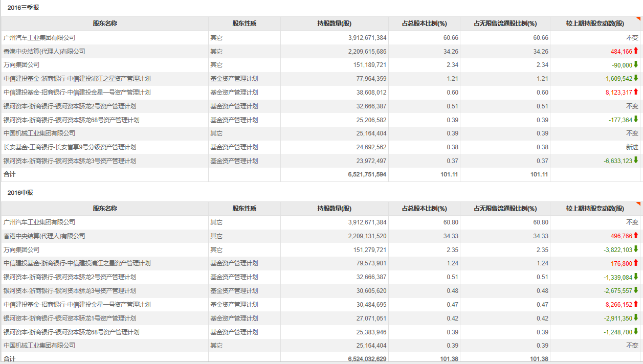Click red up arrow beside 484,166
Image resolution: width=643 pixels, height=364 pixels.
(636, 51)
